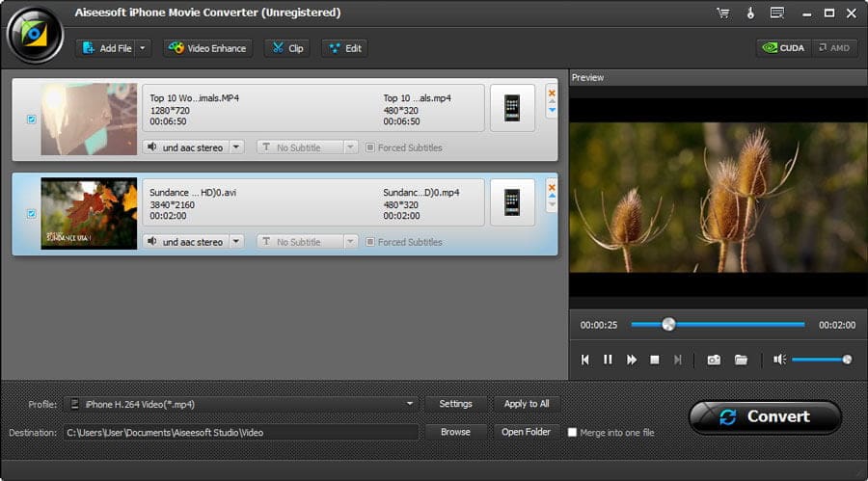Viewport: 868px width, 481px height.
Task: Adjust the preview volume slider
Action: click(822, 360)
